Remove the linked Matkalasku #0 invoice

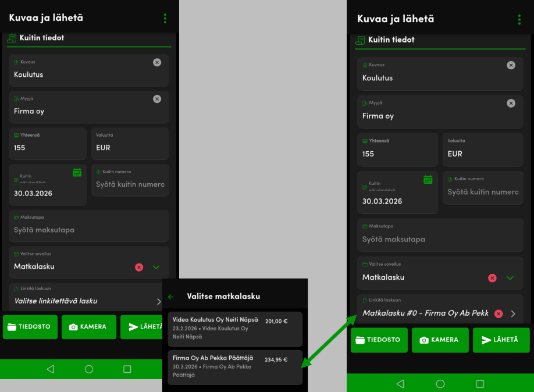[499, 313]
